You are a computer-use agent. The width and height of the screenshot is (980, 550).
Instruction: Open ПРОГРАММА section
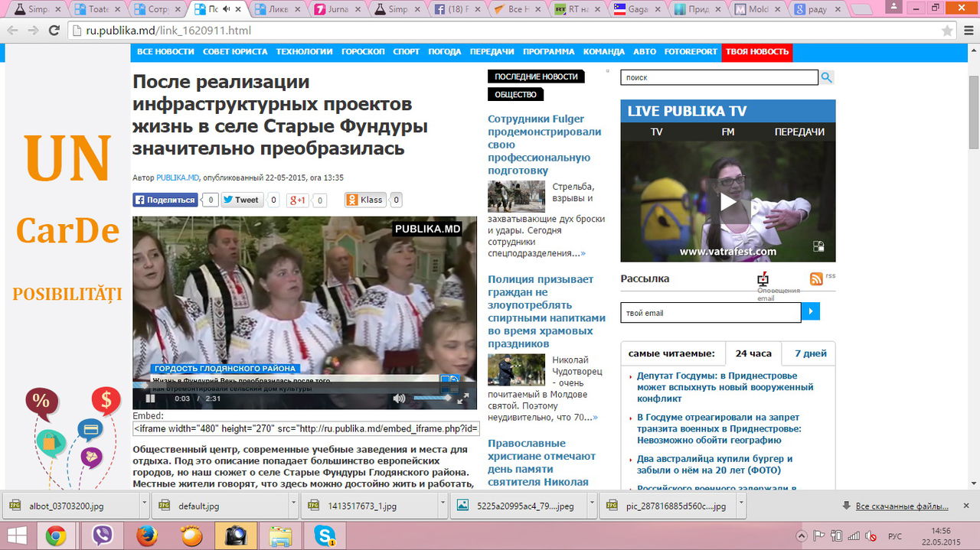548,52
